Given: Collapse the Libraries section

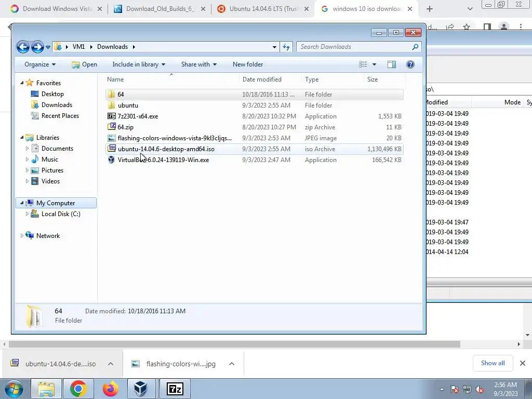Looking at the screenshot, I should 22,137.
